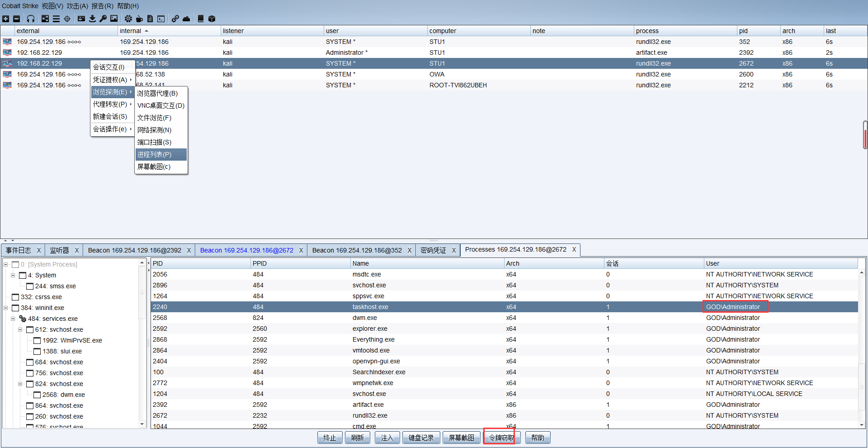The width and height of the screenshot is (868, 448).
Task: Collapse the 4: System tree node
Action: pos(13,275)
